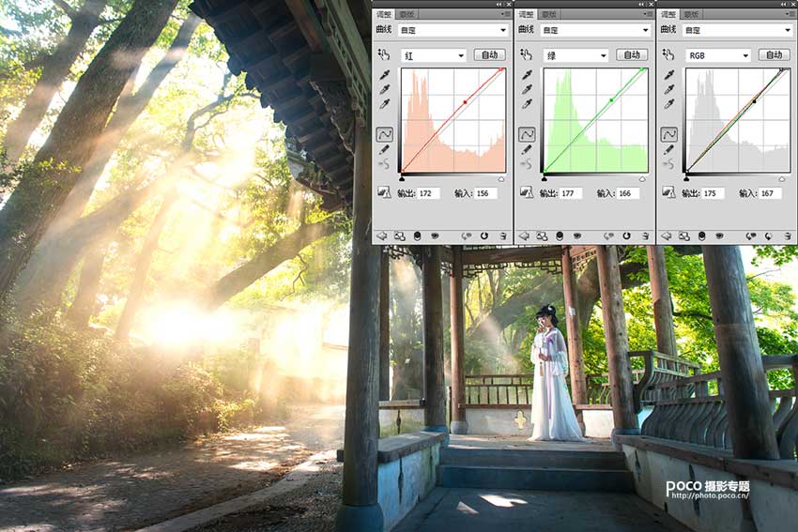
Task: Click the 自动 button in the Green channel panel
Action: [632, 55]
